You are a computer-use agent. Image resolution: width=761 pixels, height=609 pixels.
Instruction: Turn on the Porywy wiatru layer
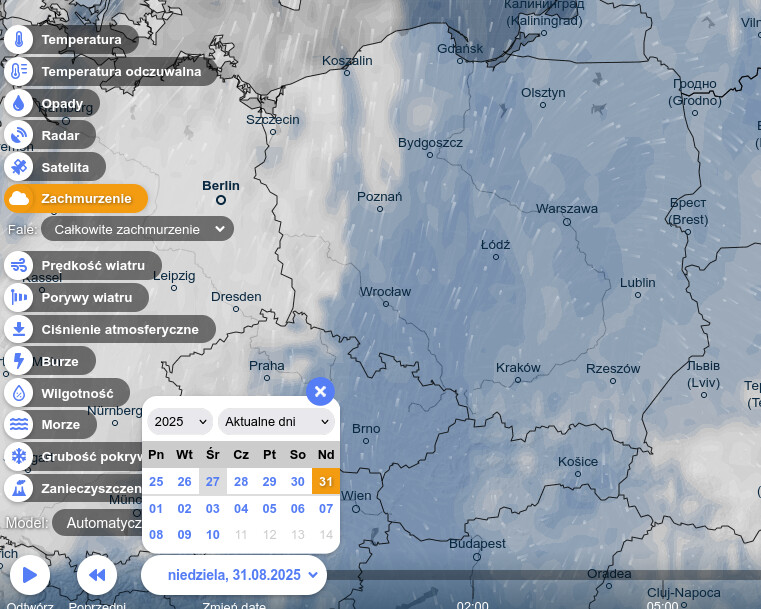tap(76, 297)
